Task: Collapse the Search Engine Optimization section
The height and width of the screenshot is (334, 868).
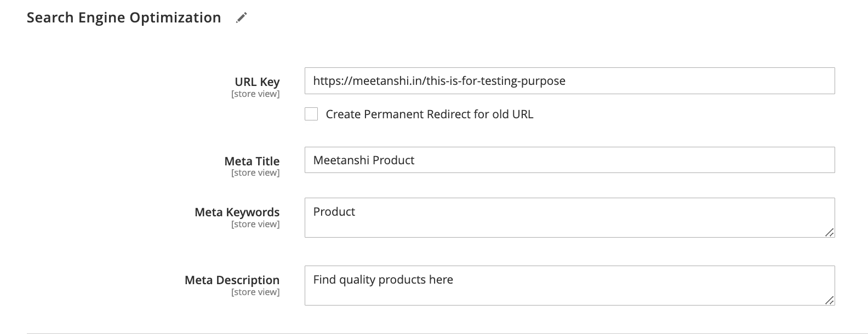Action: pyautogui.click(x=124, y=17)
